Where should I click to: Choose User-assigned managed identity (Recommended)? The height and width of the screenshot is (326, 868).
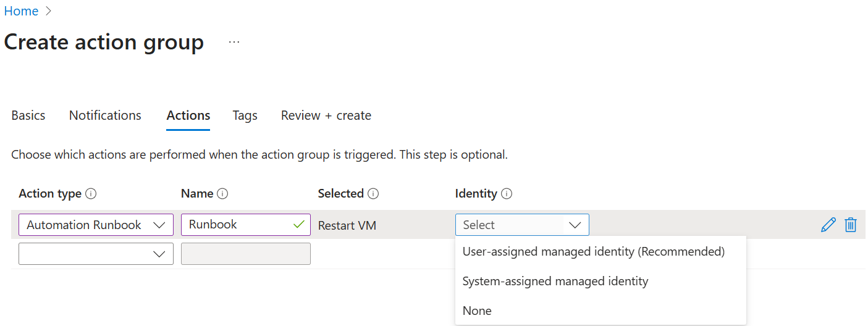[x=593, y=251]
